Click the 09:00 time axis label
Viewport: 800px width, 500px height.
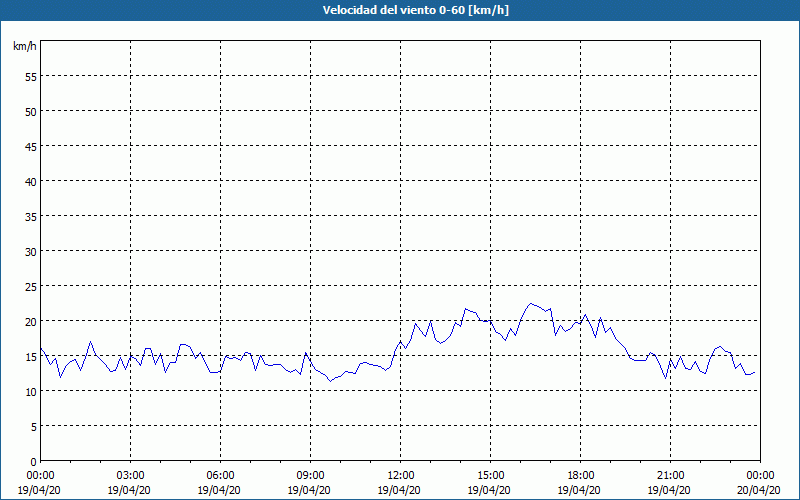(x=310, y=476)
